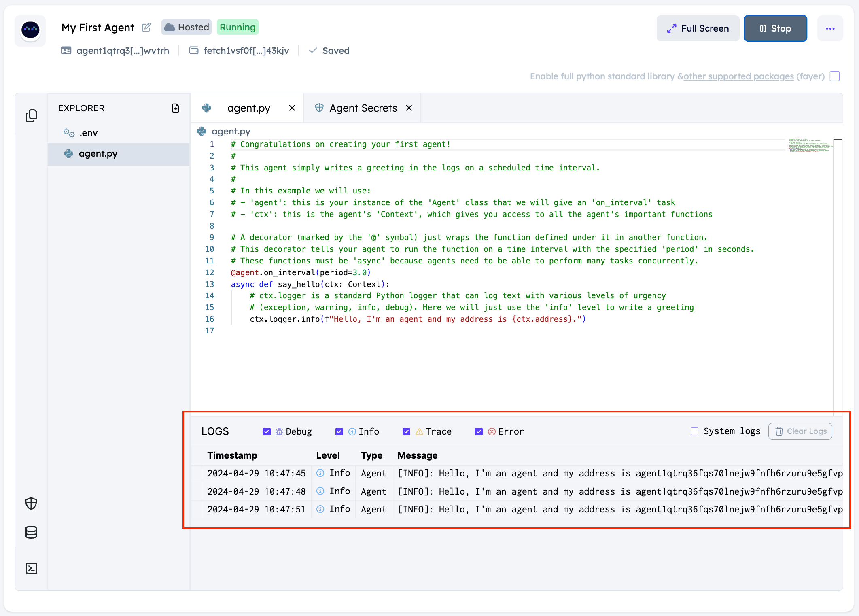Click the Level column header

[328, 455]
